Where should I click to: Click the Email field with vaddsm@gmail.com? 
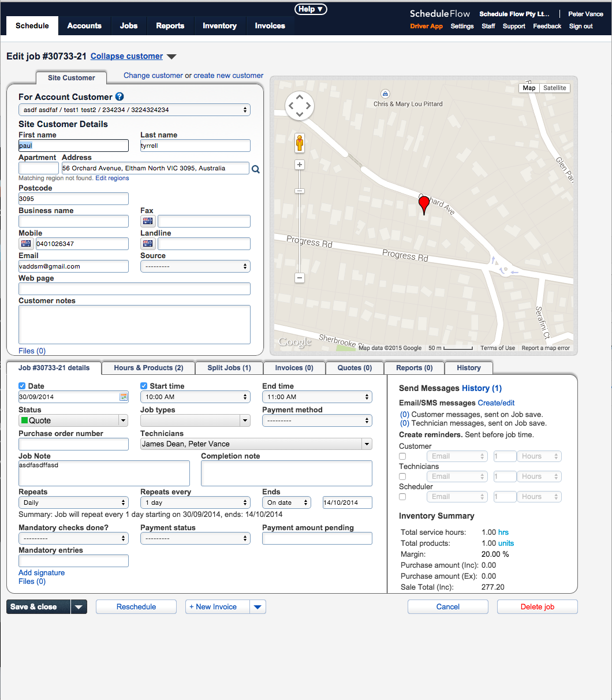coord(73,266)
